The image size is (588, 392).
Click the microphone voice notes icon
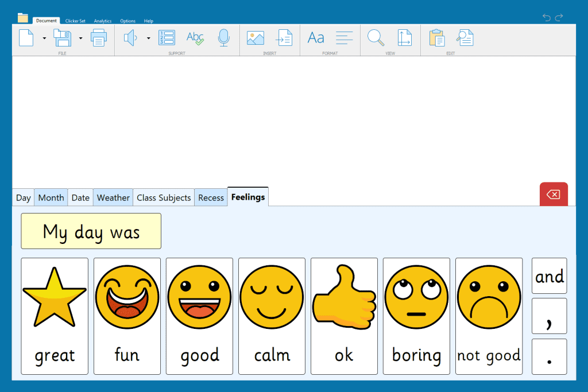(x=223, y=38)
